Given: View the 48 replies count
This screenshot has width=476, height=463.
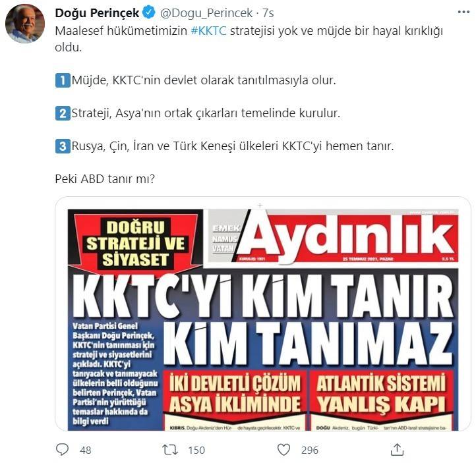Looking at the screenshot, I should click(86, 450).
